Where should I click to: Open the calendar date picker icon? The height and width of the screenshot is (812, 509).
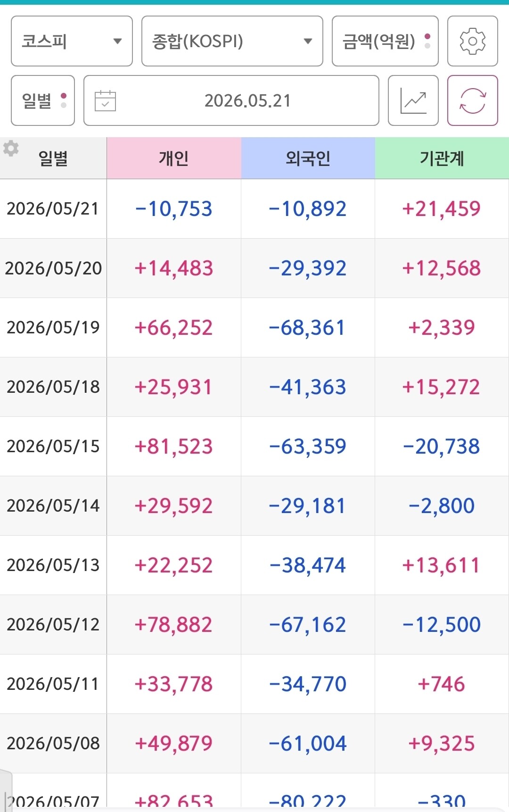105,100
